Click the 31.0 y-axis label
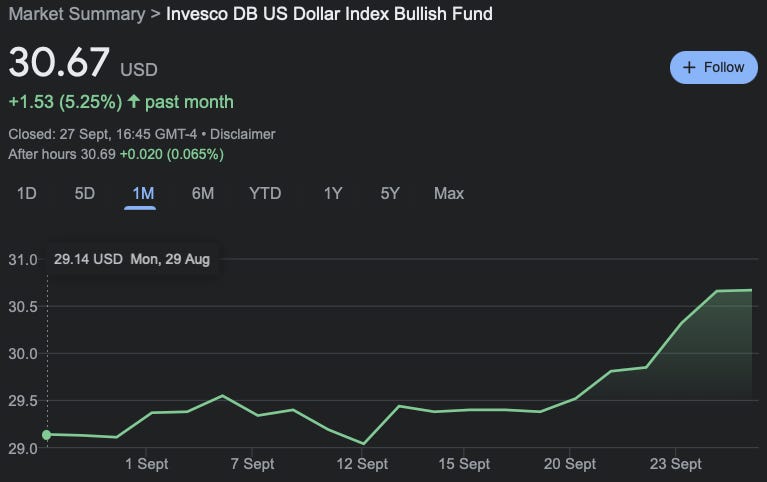767x482 pixels. [x=23, y=259]
